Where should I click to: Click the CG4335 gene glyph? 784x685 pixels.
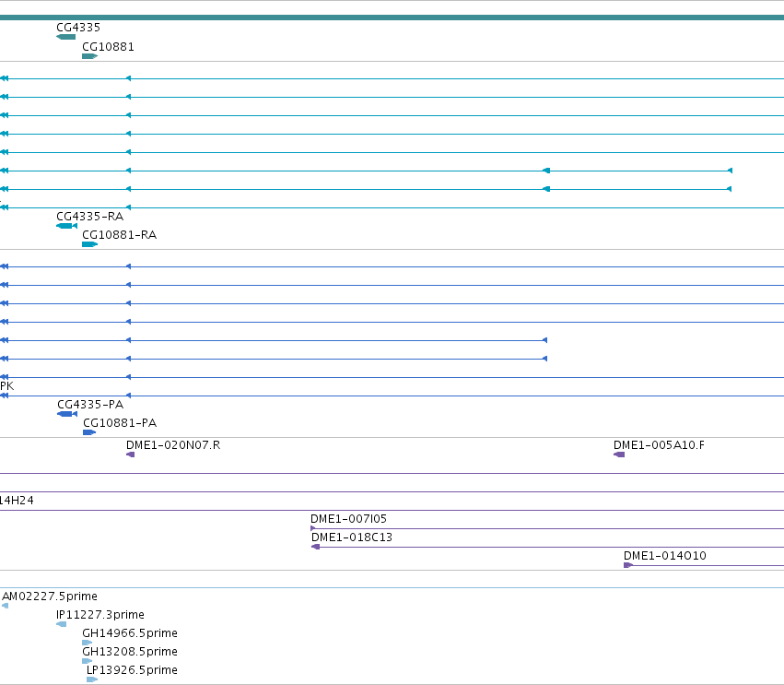66,37
